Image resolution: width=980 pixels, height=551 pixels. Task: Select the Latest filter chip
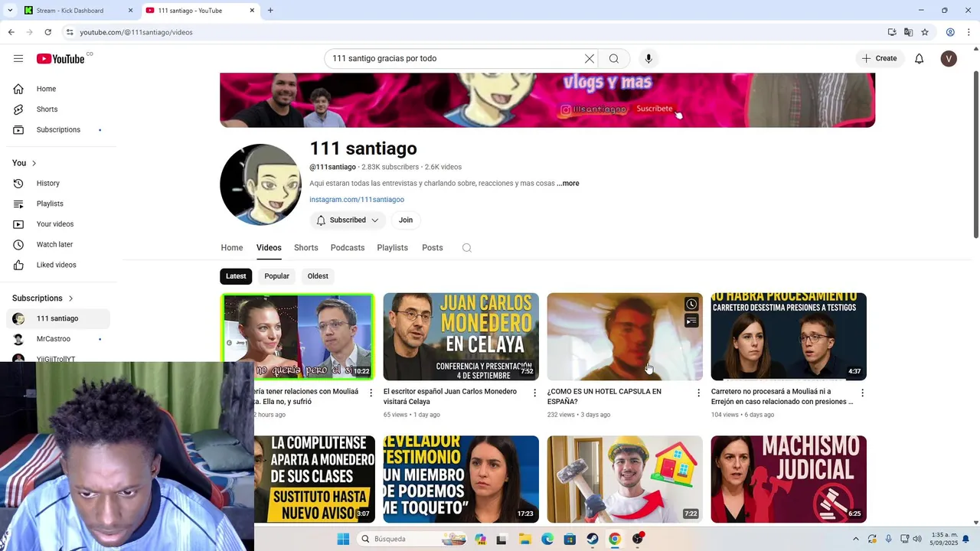point(236,276)
